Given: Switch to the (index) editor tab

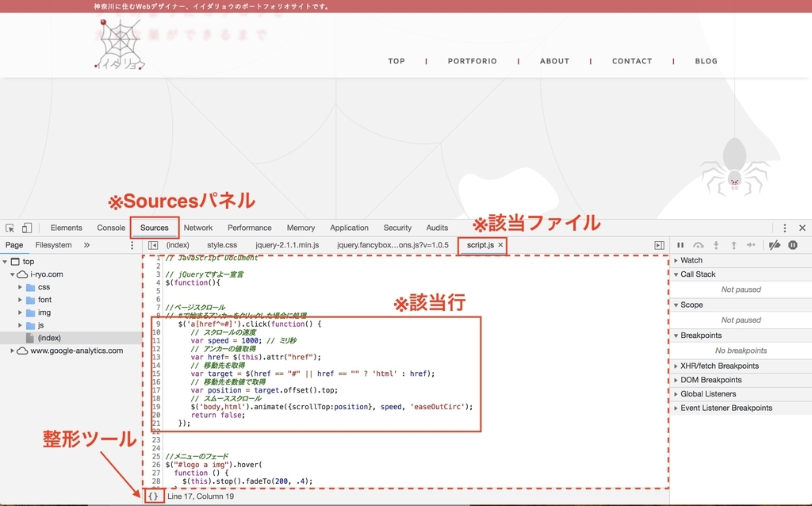Looking at the screenshot, I should (x=178, y=245).
